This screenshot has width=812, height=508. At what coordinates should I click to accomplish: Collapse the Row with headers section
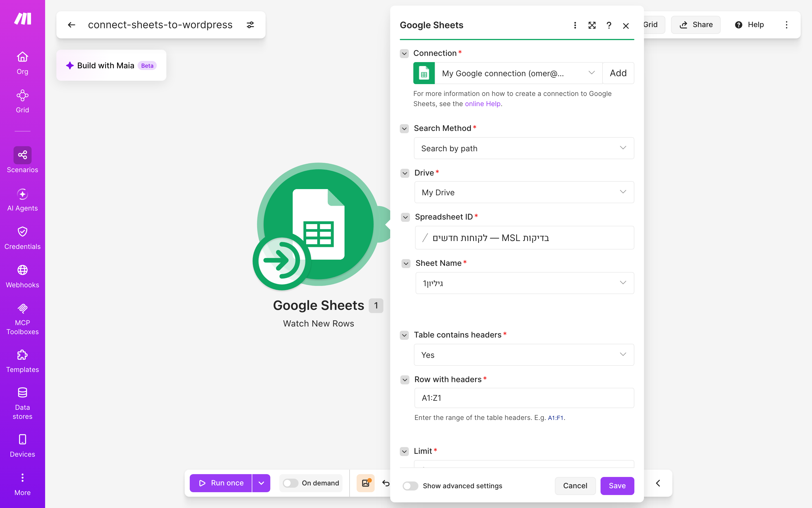(405, 380)
